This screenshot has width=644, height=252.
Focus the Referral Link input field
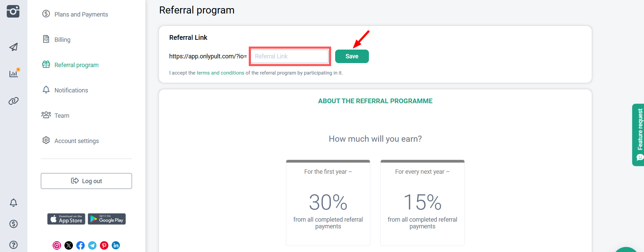pyautogui.click(x=290, y=56)
